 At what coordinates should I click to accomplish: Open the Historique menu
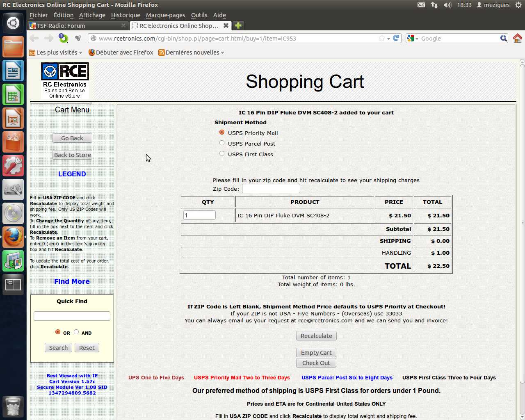point(126,15)
